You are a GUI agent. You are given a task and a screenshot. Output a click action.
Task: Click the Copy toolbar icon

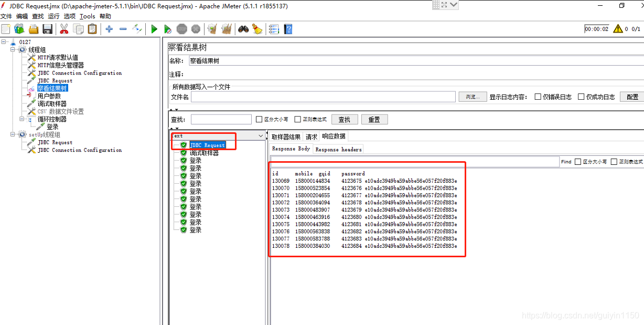(x=78, y=29)
